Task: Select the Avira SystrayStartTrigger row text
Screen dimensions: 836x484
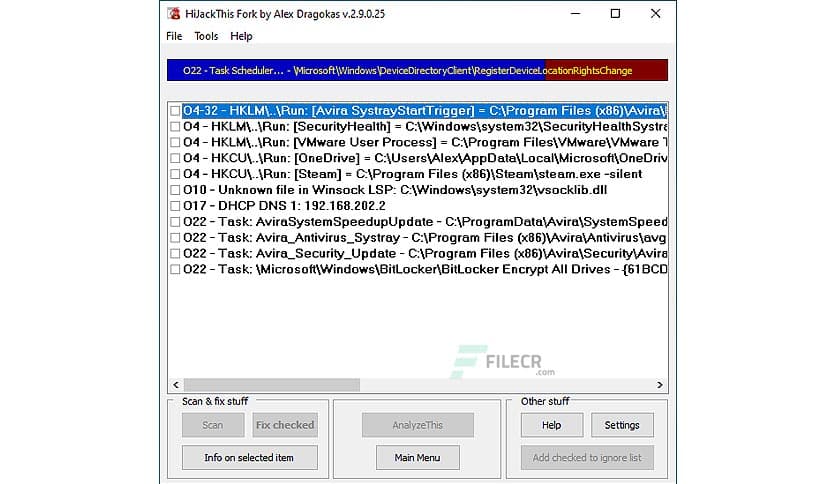Action: [424, 111]
